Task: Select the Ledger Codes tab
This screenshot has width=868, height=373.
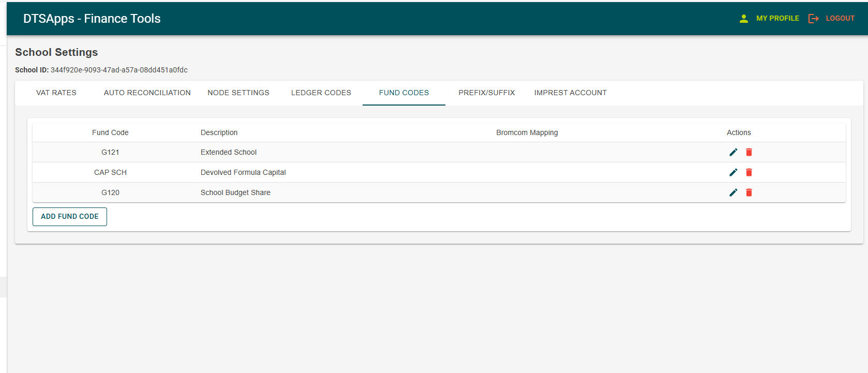Action: click(x=321, y=93)
